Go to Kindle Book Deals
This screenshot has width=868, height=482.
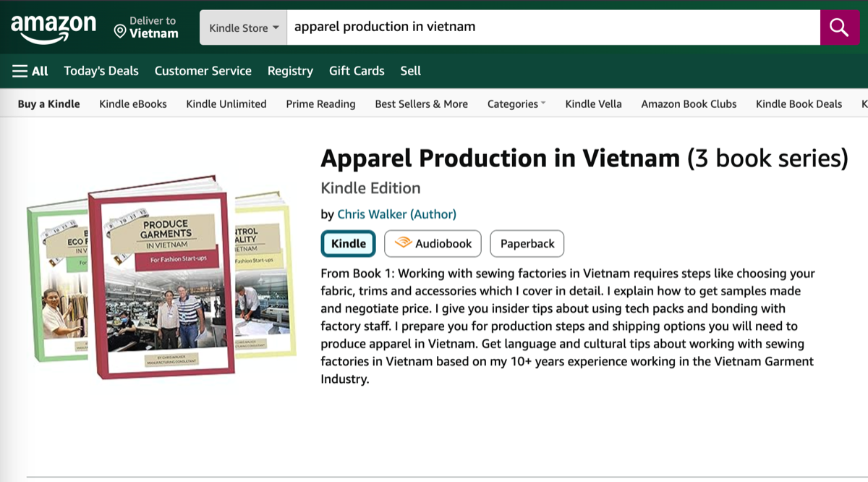(799, 104)
